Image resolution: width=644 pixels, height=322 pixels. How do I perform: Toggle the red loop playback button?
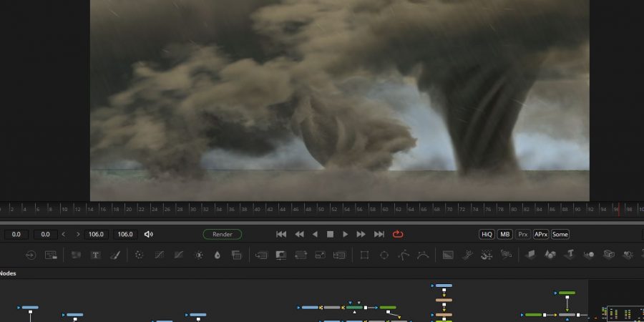(x=398, y=234)
